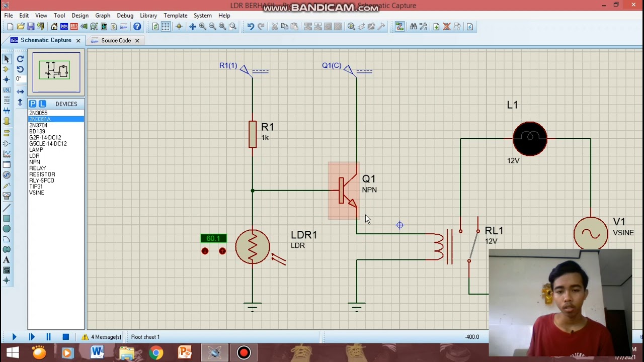Close the Schematic Capture tab

78,40
